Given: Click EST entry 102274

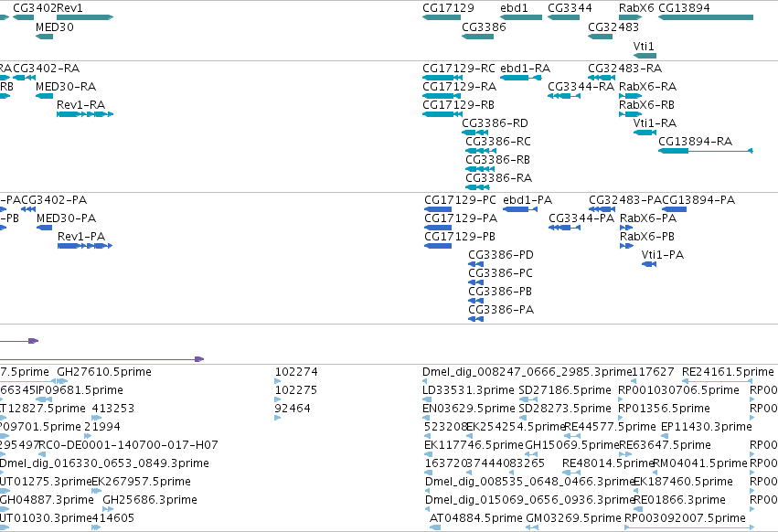Looking at the screenshot, I should tap(296, 372).
